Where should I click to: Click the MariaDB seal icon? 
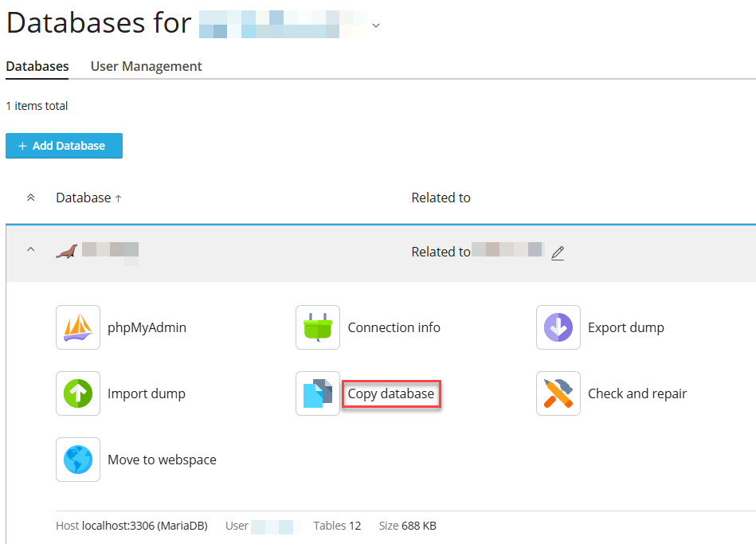click(67, 251)
